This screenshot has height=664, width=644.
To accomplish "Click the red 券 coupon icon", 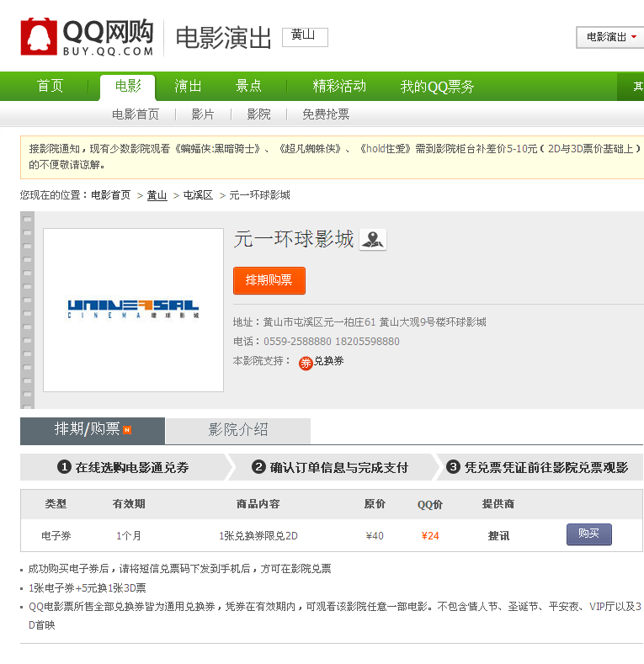I will (306, 363).
